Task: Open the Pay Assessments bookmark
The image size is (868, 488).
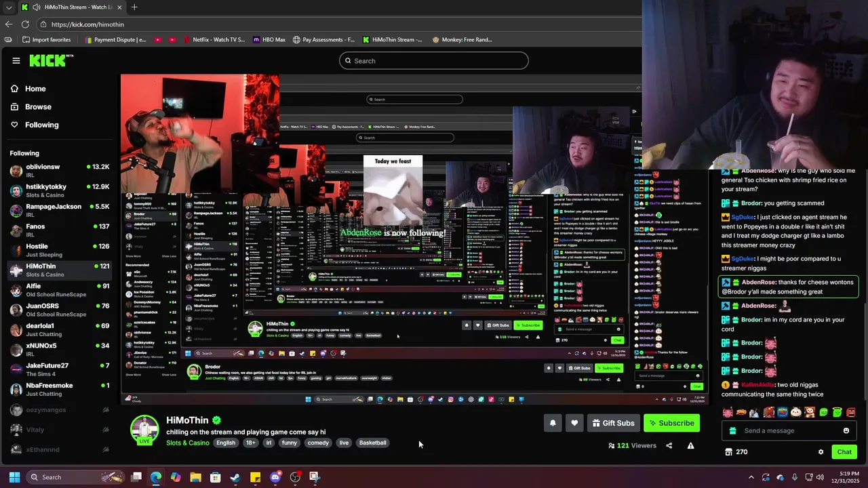Action: tap(323, 39)
